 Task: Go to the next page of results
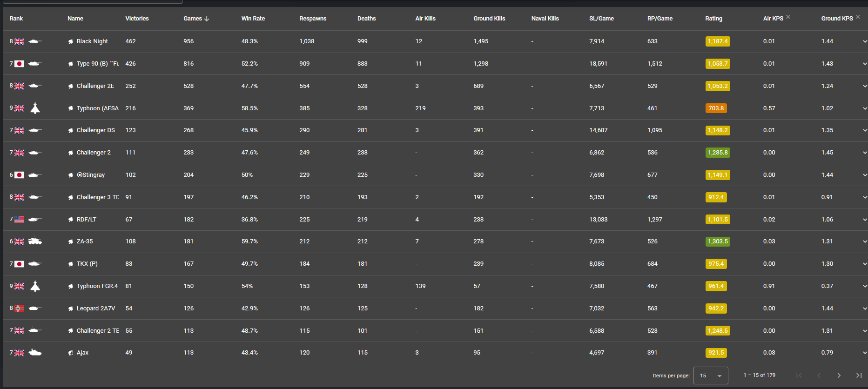click(839, 376)
